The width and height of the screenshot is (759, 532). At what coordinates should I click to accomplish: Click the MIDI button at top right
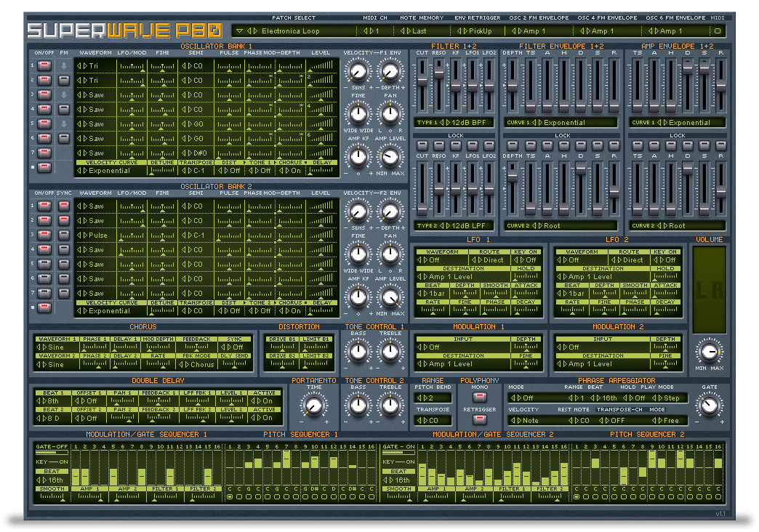(717, 31)
